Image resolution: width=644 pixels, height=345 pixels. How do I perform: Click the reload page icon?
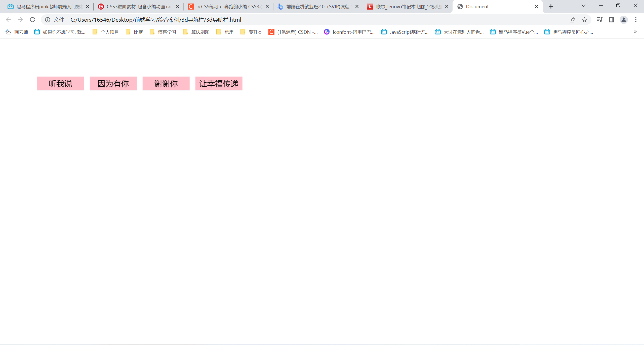point(32,20)
